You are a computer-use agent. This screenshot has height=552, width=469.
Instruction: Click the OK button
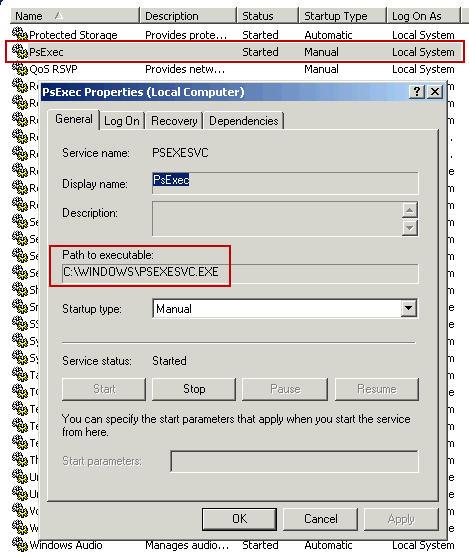239,519
